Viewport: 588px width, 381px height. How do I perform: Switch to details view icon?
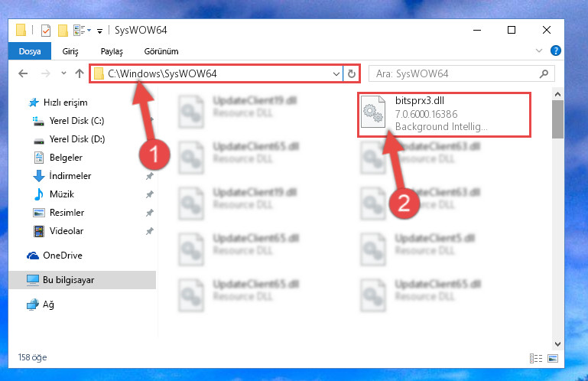536,359
